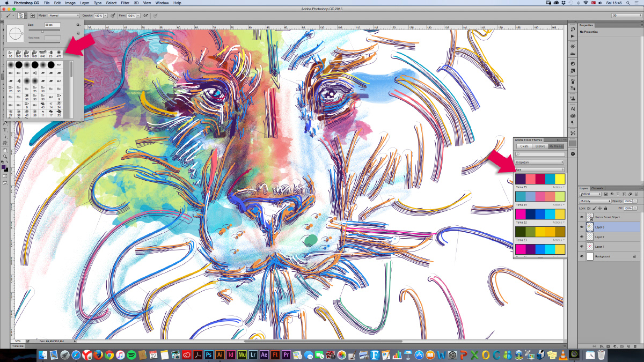Screen dimensions: 644x362
Task: Lock transparent pixels icon
Action: pyautogui.click(x=589, y=208)
